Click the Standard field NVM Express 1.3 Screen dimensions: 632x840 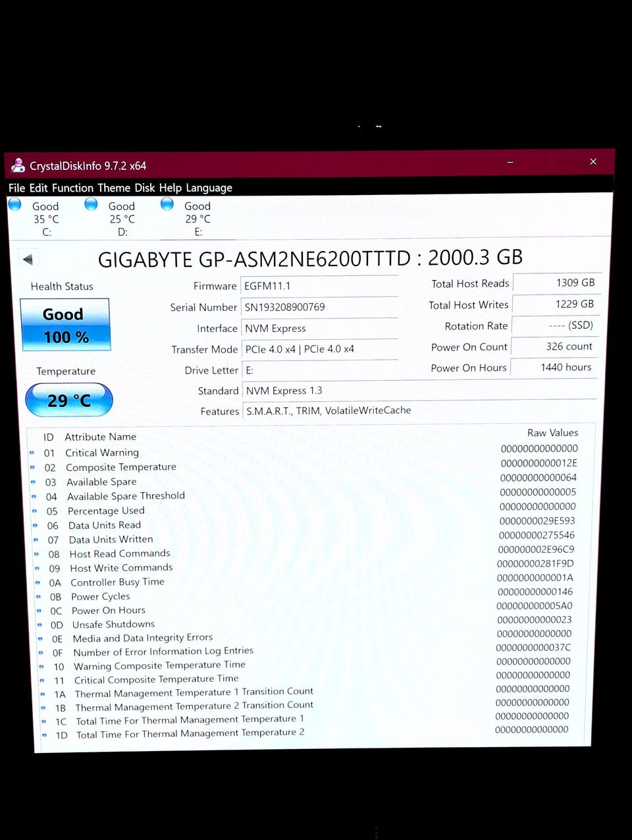pyautogui.click(x=420, y=391)
